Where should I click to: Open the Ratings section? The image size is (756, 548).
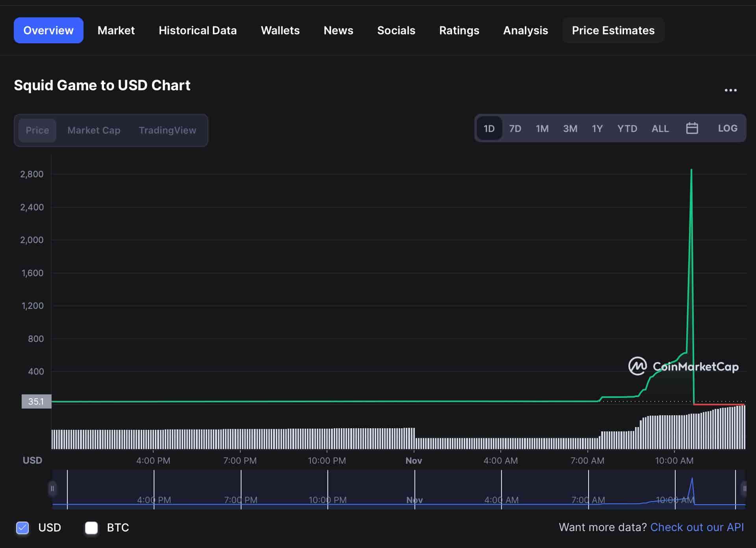[459, 30]
